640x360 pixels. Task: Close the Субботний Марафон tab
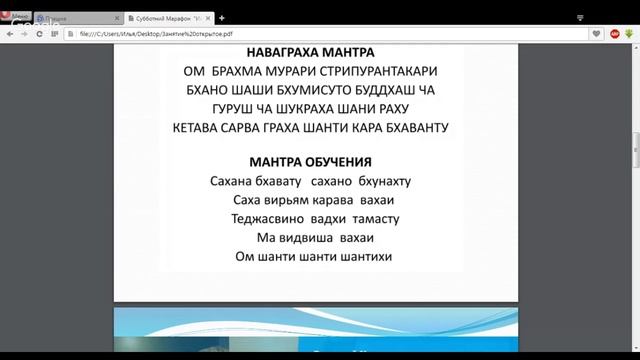click(208, 18)
